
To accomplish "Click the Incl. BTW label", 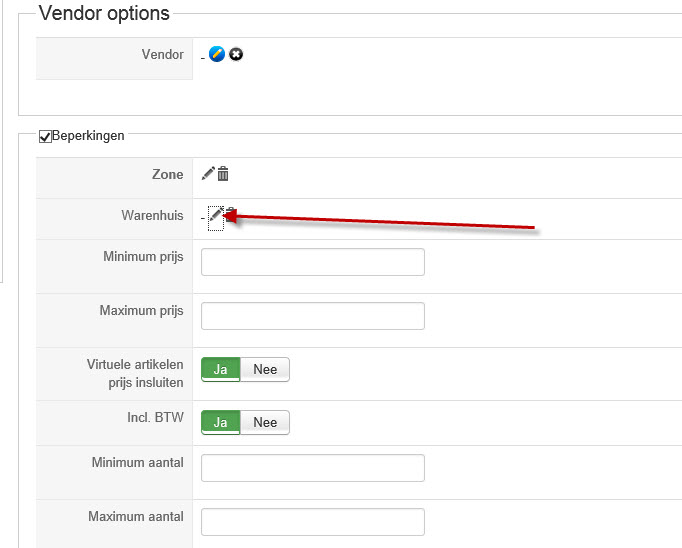I will [157, 417].
